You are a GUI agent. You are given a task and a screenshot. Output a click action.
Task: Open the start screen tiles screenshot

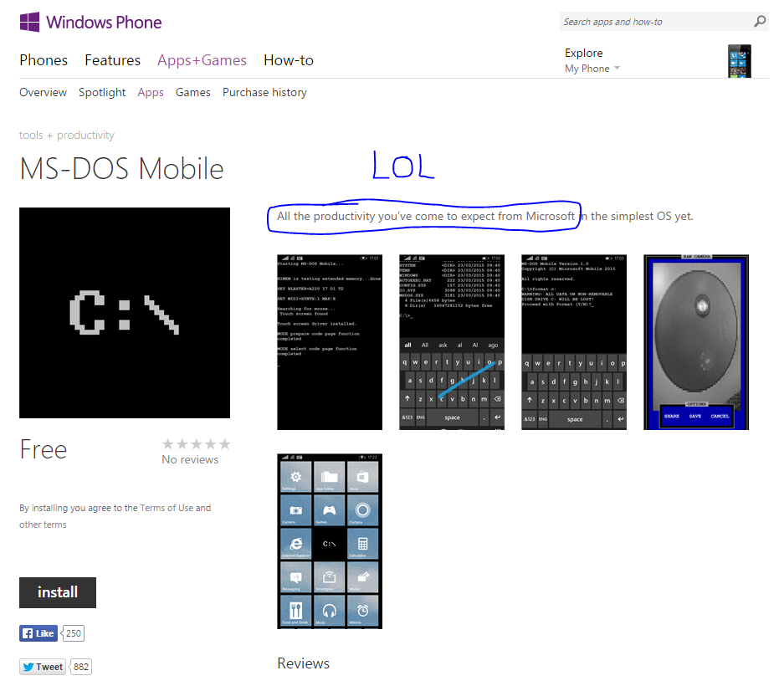pos(330,541)
